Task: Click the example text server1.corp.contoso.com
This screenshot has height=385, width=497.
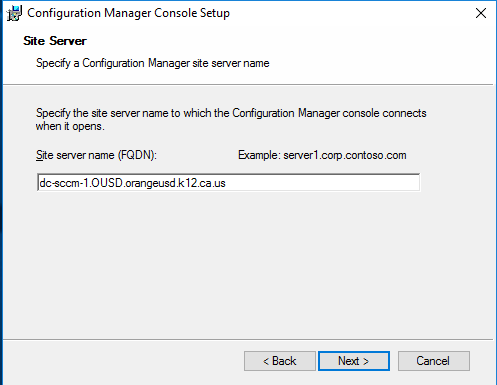Action: (x=345, y=155)
